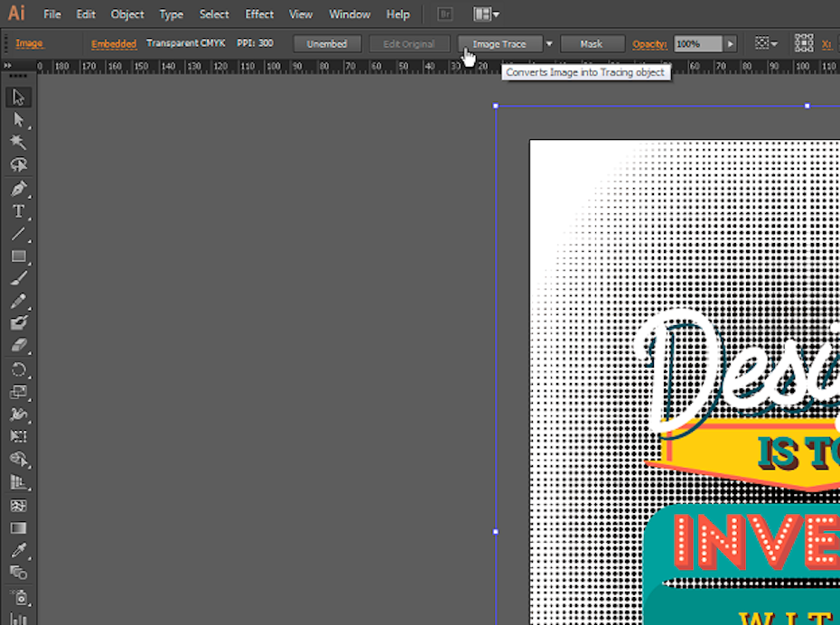Open Adobe Bridge with the Br icon

point(444,14)
